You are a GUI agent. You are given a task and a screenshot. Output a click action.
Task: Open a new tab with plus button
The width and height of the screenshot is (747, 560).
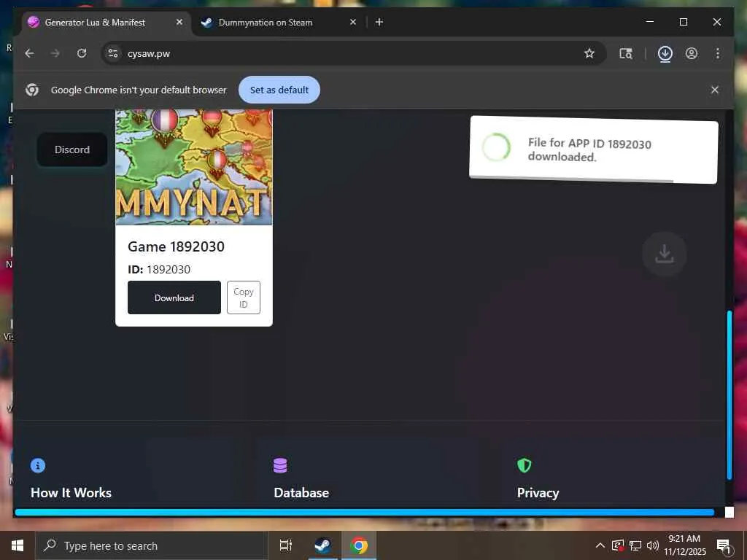click(x=379, y=22)
